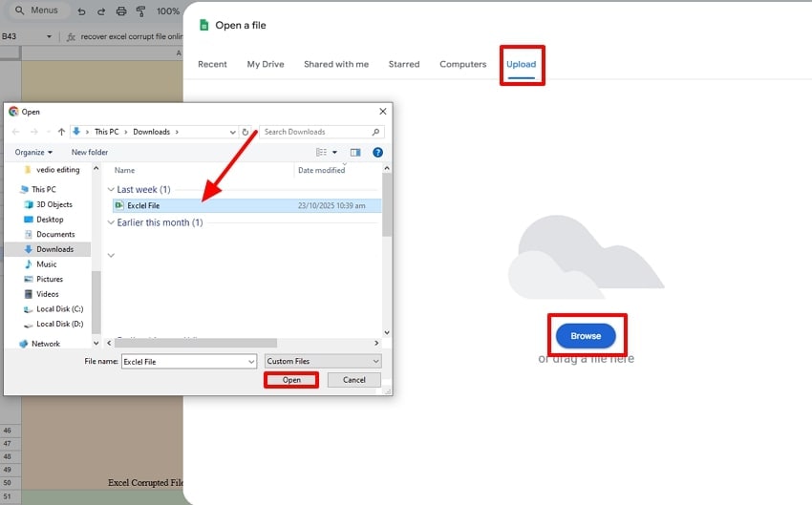Open the Custom Files type dropdown
This screenshot has width=812, height=505.
click(323, 361)
